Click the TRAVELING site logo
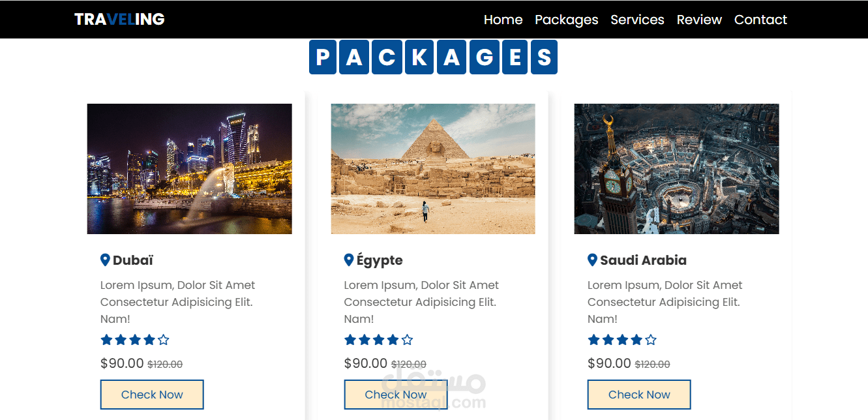 [119, 20]
